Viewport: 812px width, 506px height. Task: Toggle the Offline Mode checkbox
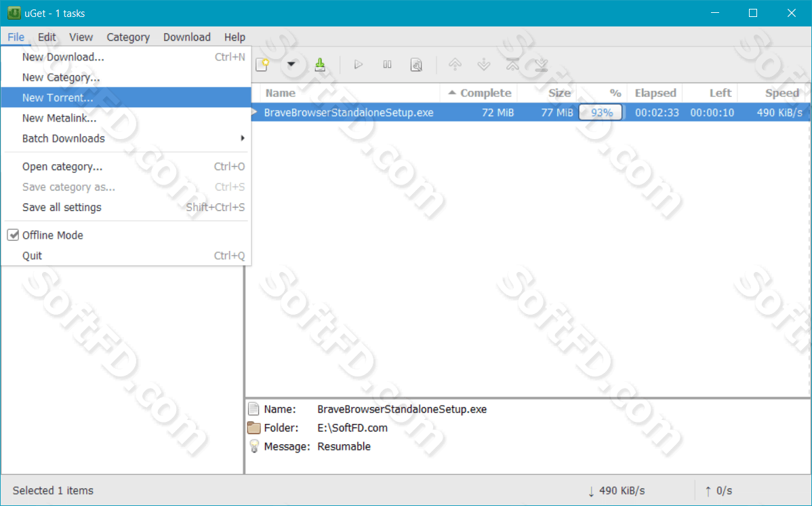14,235
